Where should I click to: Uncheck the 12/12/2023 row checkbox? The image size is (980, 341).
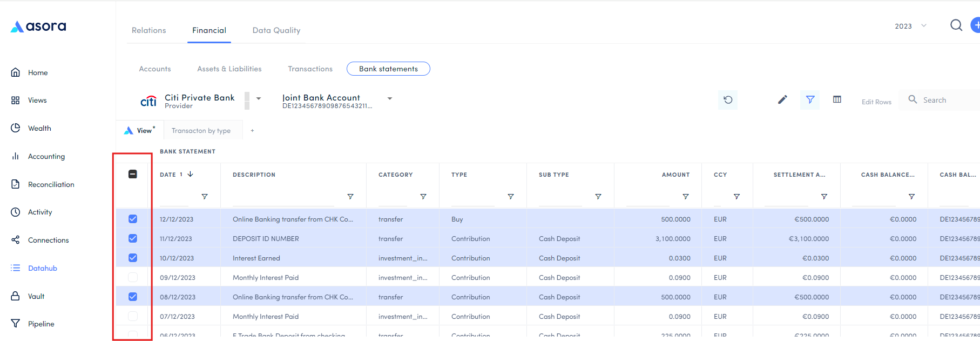pos(133,219)
